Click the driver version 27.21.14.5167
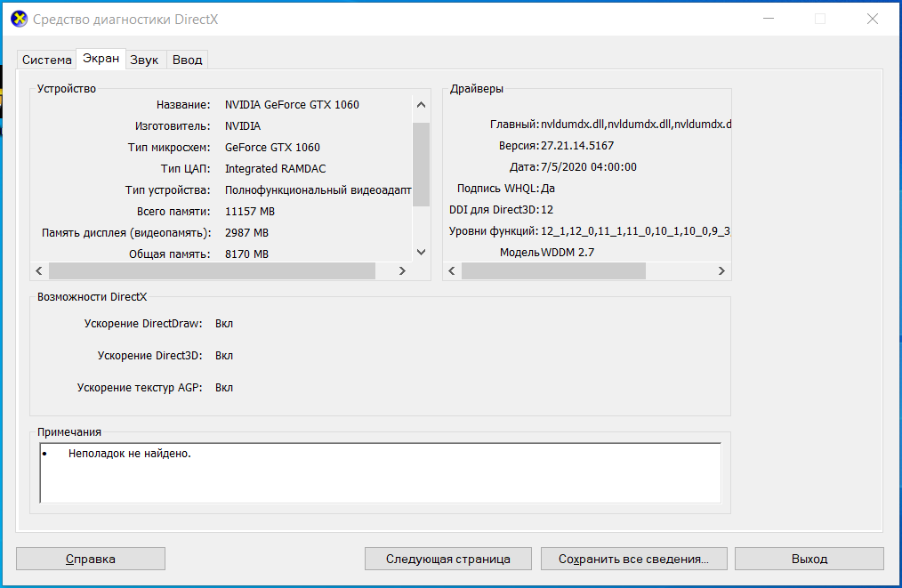The height and width of the screenshot is (588, 902). (577, 146)
